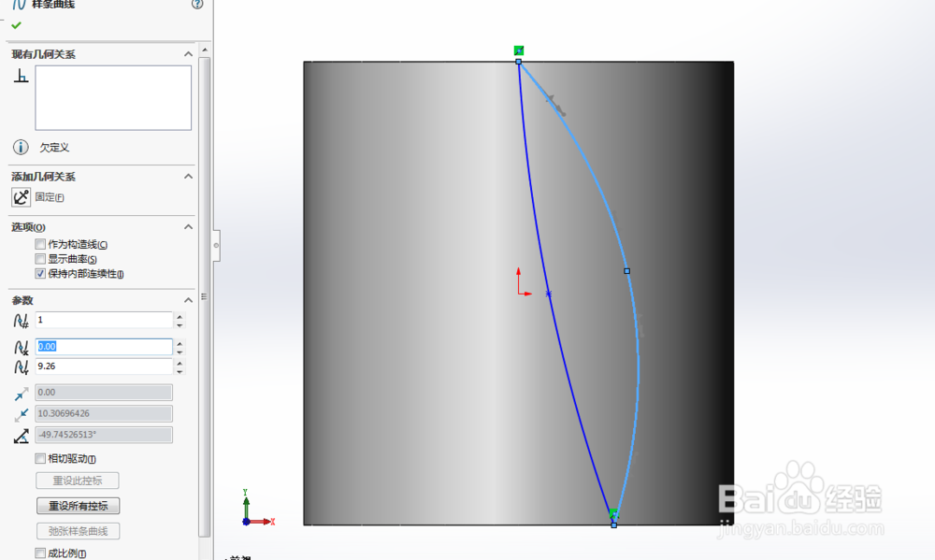The width and height of the screenshot is (935, 560).
Task: Click the X coordinate spline icon
Action: point(21,347)
